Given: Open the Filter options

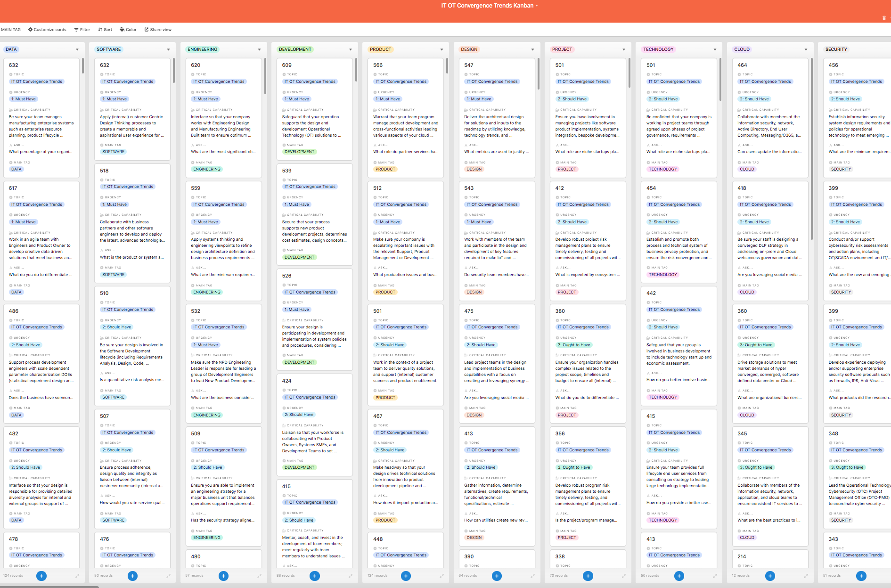Looking at the screenshot, I should pos(82,30).
